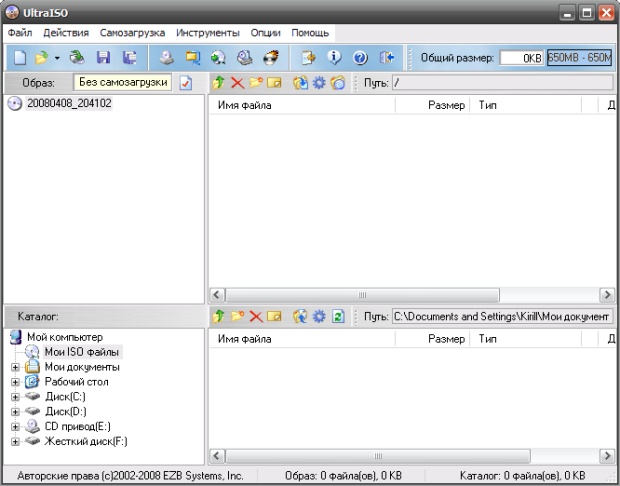Expand the CD привод(E:) node

tap(15, 427)
